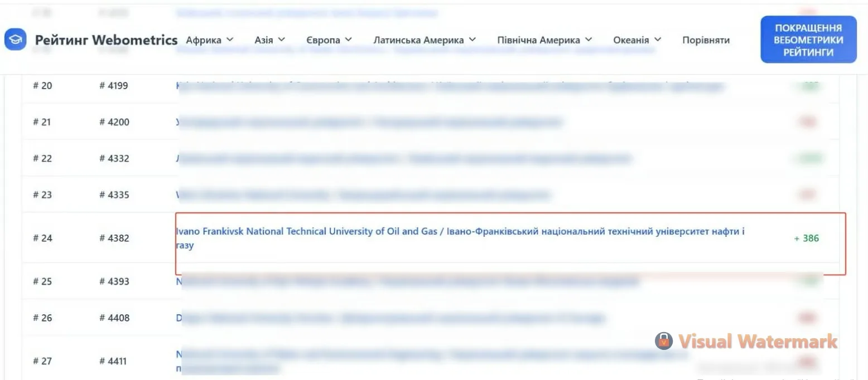Click the graduation cap logo icon
The width and height of the screenshot is (868, 380).
tap(16, 40)
